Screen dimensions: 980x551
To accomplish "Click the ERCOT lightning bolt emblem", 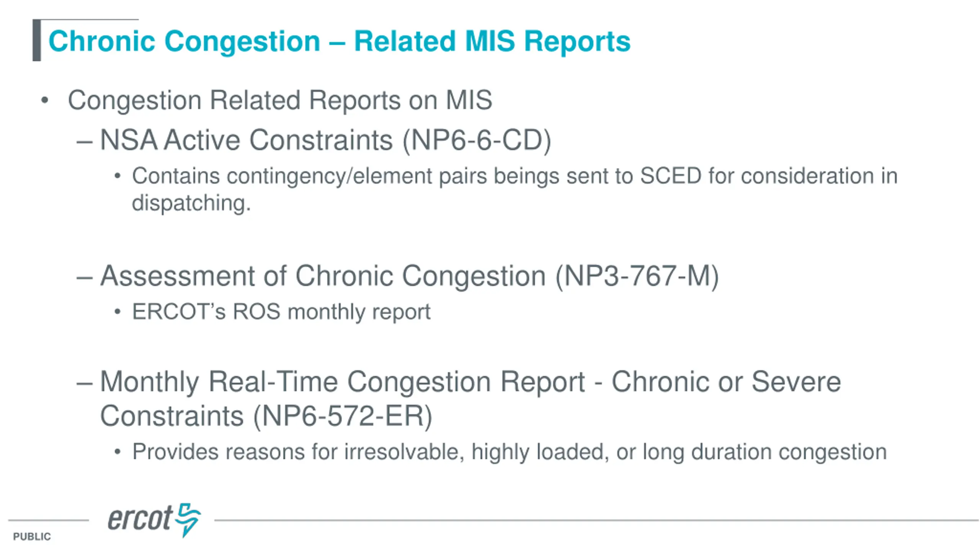I will click(x=188, y=520).
